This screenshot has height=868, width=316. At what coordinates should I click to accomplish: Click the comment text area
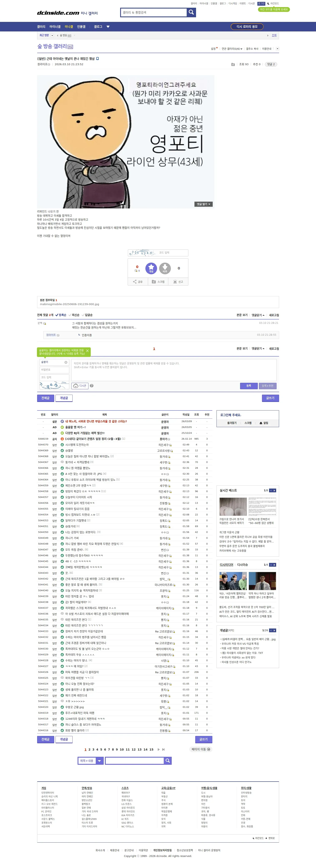click(174, 370)
